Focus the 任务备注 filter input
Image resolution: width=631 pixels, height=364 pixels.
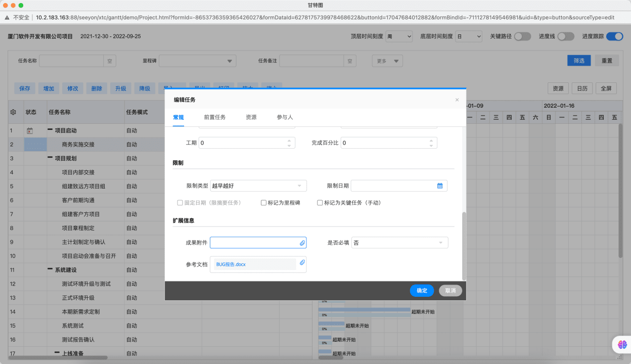click(312, 61)
